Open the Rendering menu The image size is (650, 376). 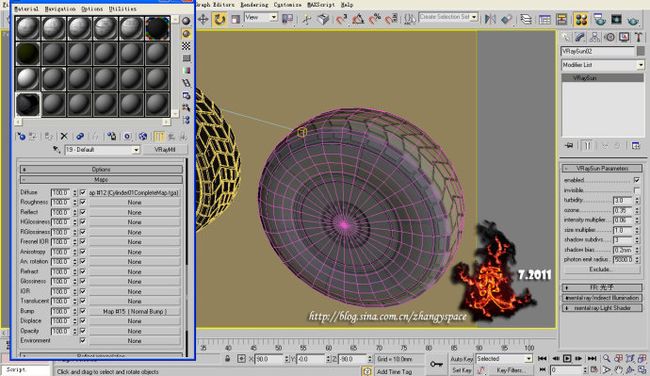coord(254,5)
